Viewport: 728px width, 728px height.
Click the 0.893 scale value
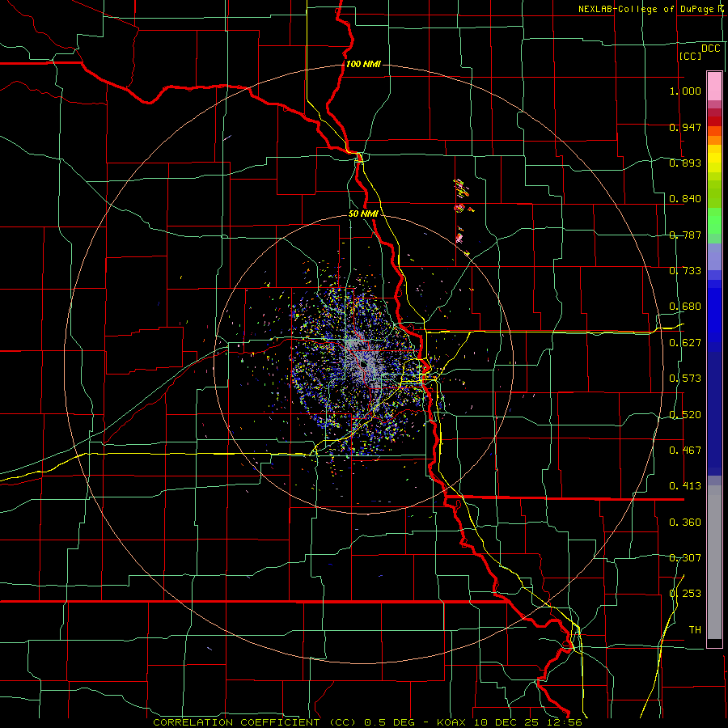[x=685, y=163]
